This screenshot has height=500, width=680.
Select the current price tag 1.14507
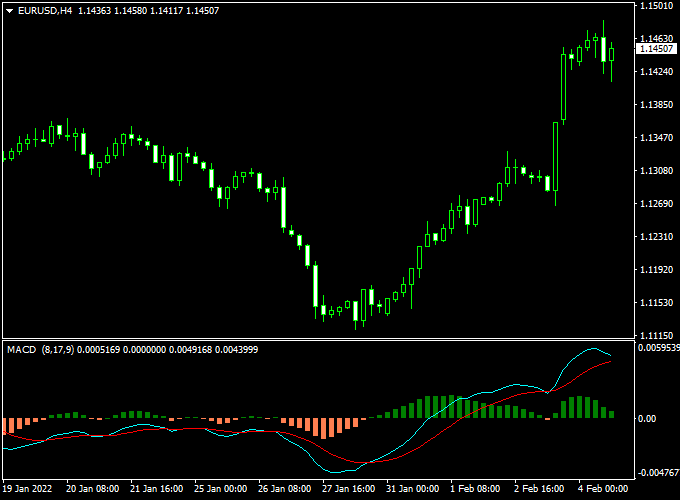(x=657, y=49)
